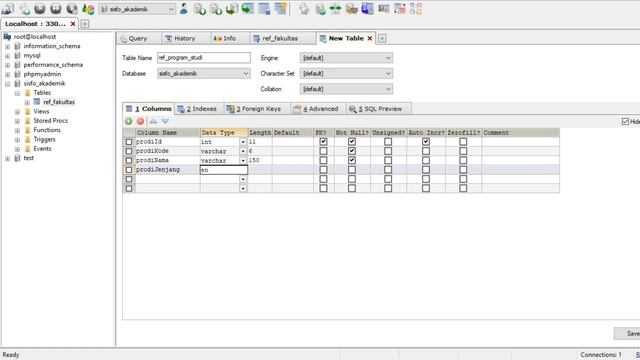The width and height of the screenshot is (640, 360).
Task: Click the New query editor toolbar icon
Action: coord(24,9)
